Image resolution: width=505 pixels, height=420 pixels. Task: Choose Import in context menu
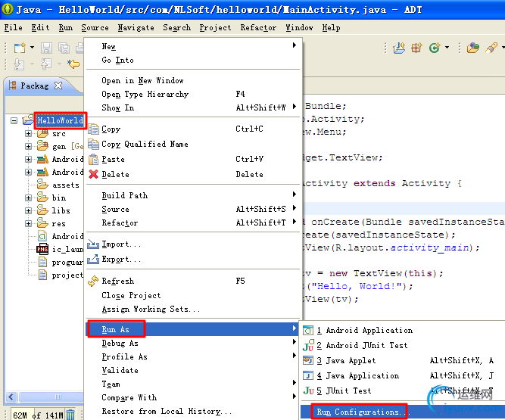(193, 244)
